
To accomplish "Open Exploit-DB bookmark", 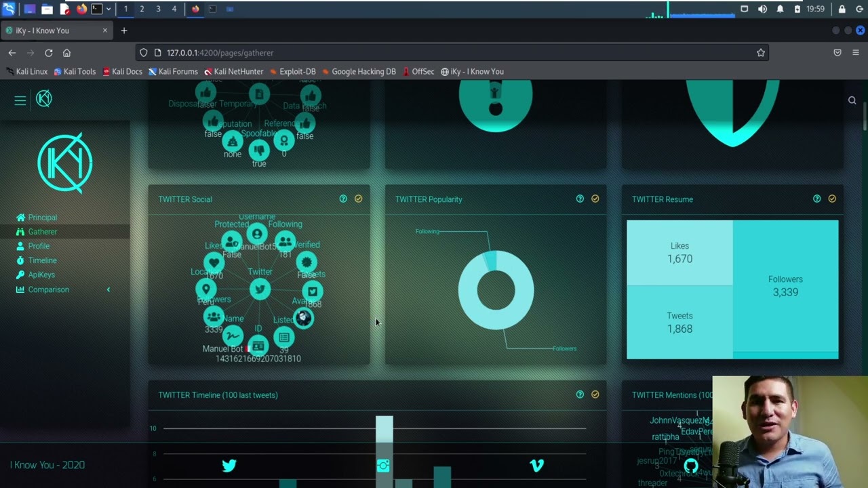I will point(293,72).
